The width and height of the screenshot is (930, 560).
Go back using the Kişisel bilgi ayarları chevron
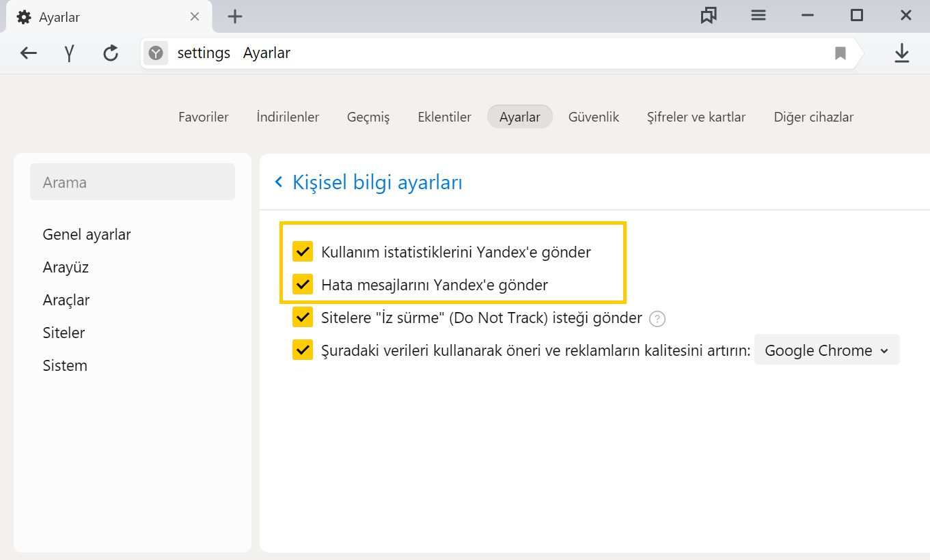pos(278,182)
